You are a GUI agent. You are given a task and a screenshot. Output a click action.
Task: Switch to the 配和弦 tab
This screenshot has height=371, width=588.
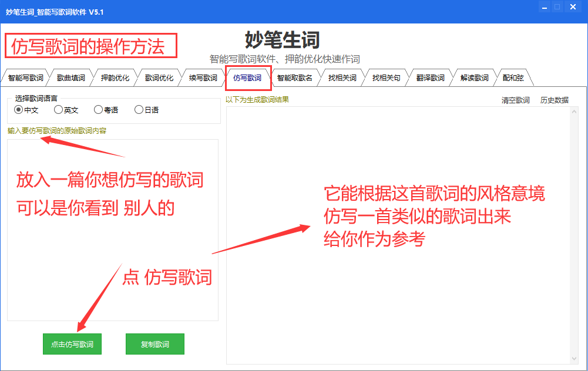click(x=513, y=78)
